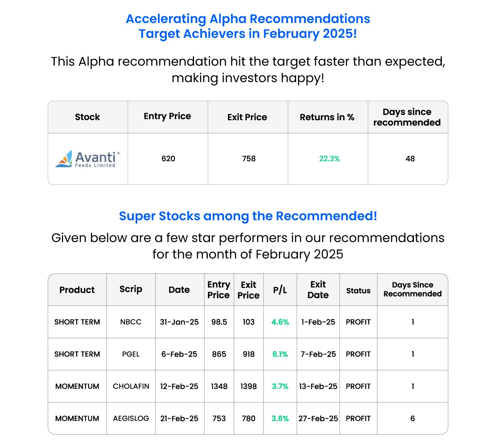This screenshot has height=448, width=496.
Task: Click the 3.7% P/L value
Action: click(280, 386)
